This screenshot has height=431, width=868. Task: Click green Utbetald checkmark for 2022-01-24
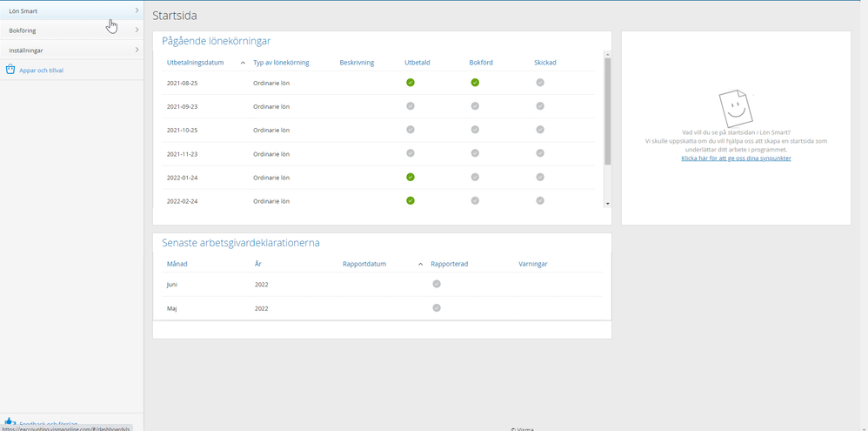[411, 177]
